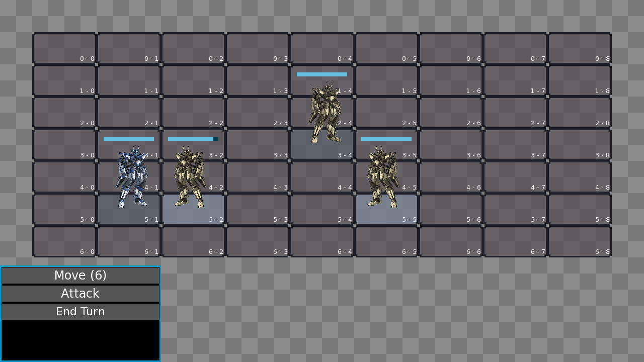644x362 pixels.
Task: Select grid tile 4-6
Action: 451,177
